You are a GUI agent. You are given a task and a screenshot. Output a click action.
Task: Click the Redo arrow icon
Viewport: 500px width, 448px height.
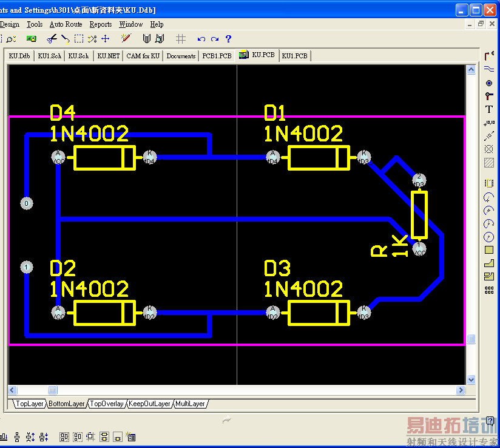pos(215,39)
